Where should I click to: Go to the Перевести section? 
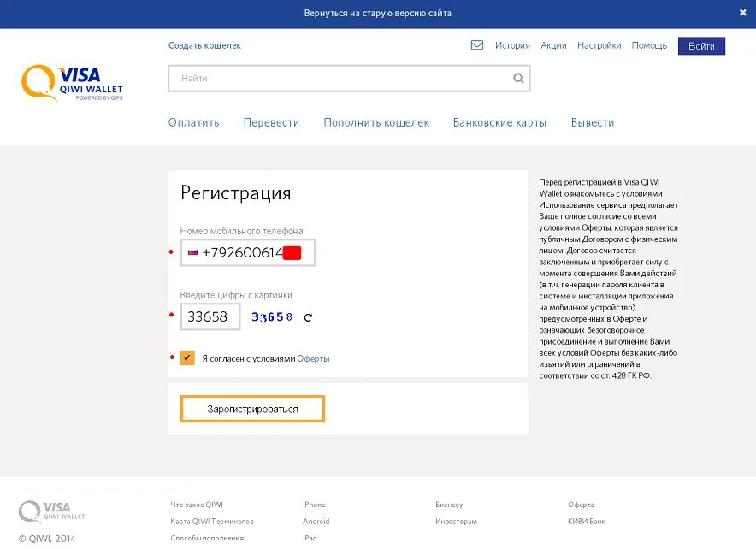click(x=271, y=122)
